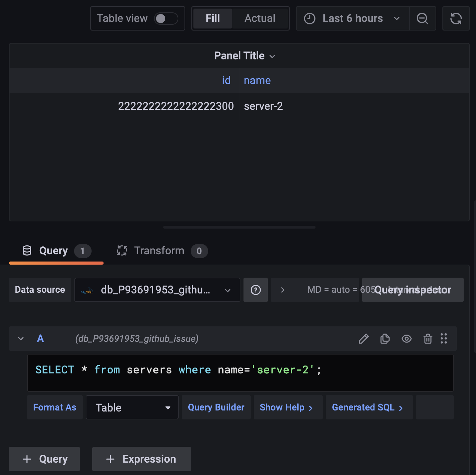Open the data source help question mark icon

click(255, 290)
